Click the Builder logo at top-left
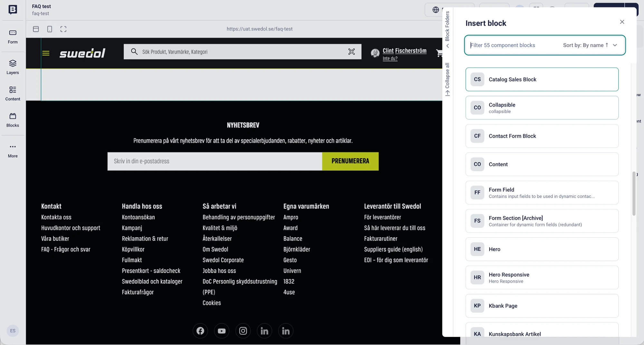644x345 pixels. click(13, 10)
